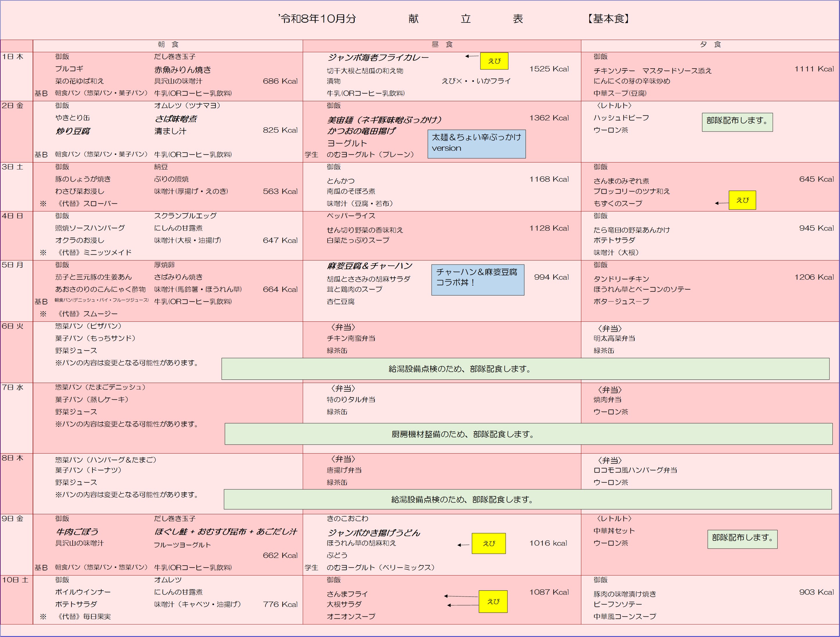The image size is (840, 637).
Task: Click the 【基本食】 label in the title
Action: tap(608, 19)
